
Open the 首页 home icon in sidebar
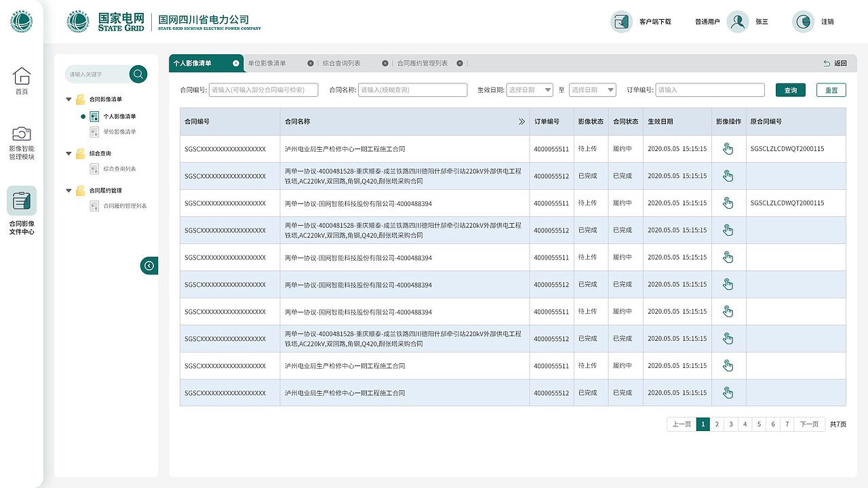pos(22,76)
